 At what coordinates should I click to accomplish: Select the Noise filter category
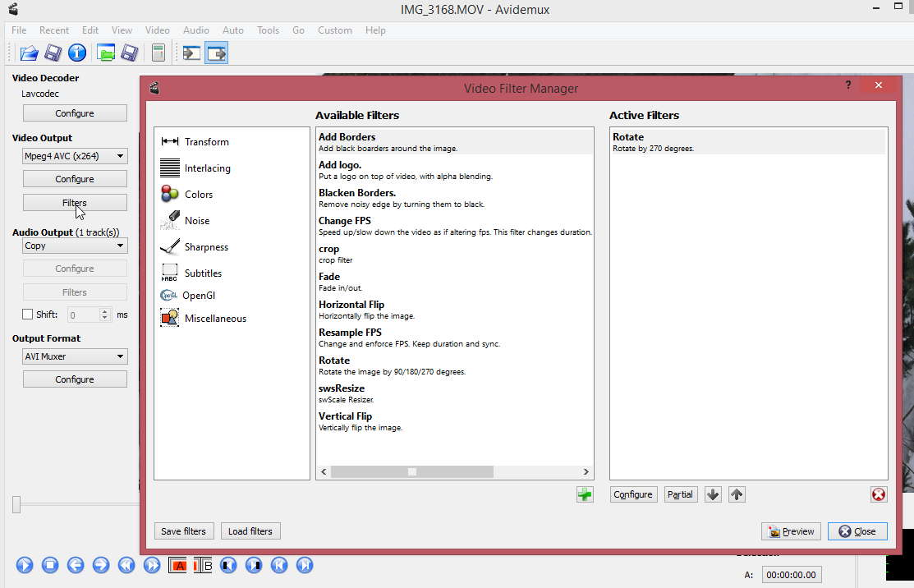click(x=195, y=220)
